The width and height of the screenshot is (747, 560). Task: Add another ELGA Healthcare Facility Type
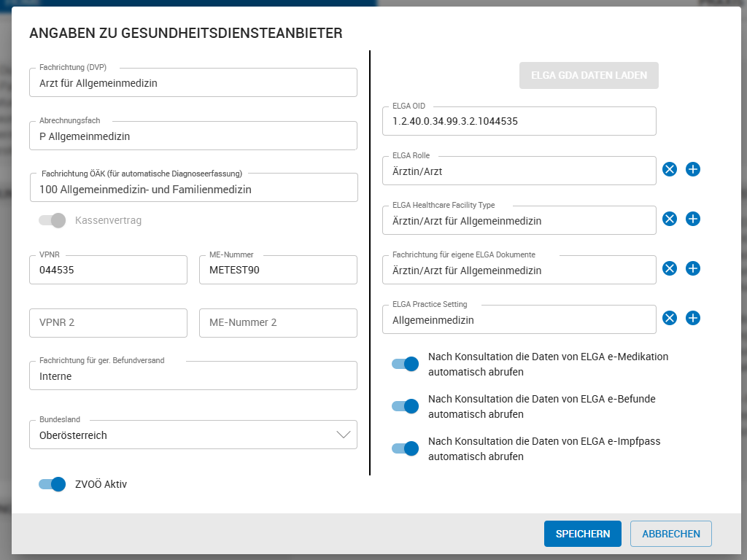coord(693,219)
